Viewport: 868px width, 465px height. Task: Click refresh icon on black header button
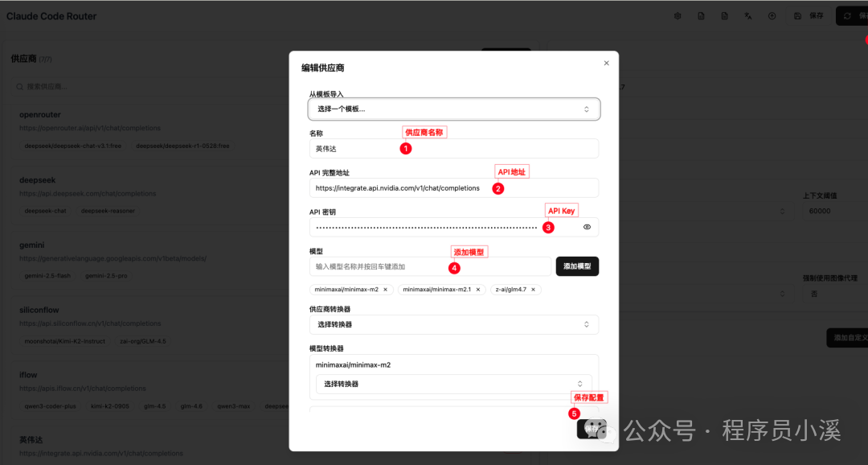point(847,16)
